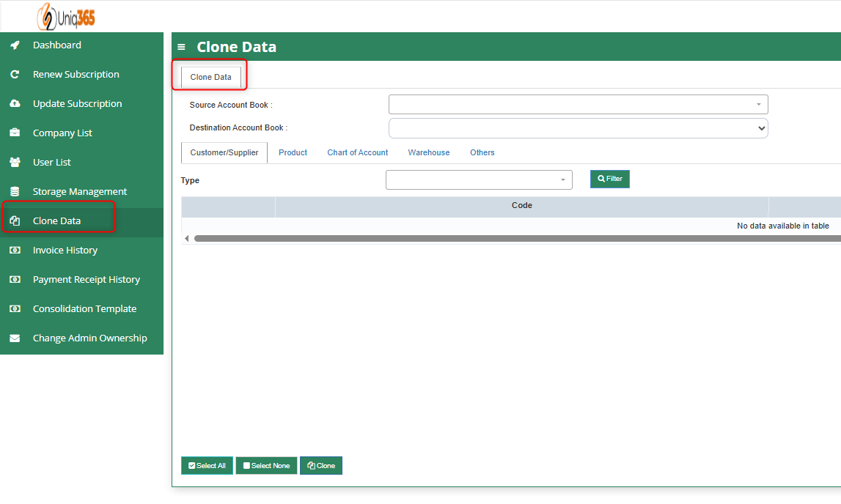Click the Invoice History money icon

coord(15,251)
